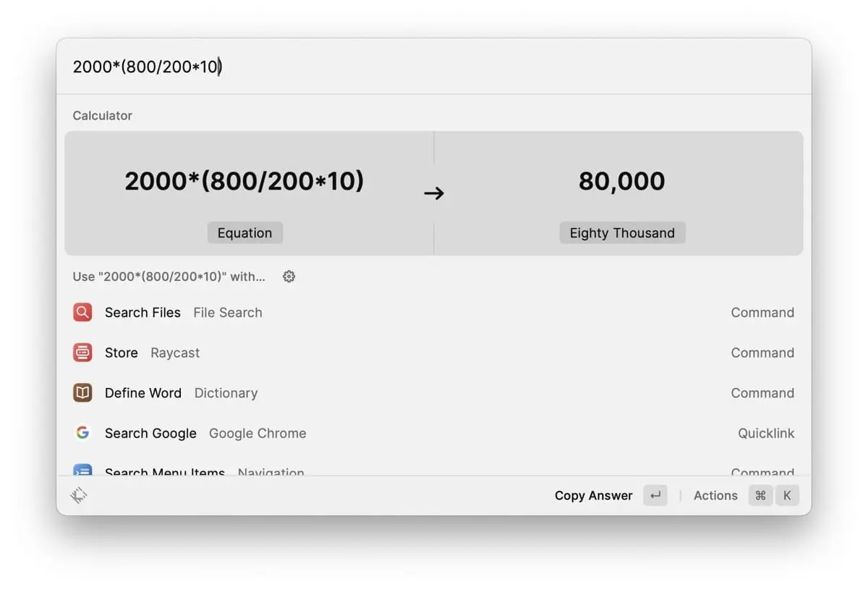
Task: Click the Copy Answer button
Action: [593, 496]
